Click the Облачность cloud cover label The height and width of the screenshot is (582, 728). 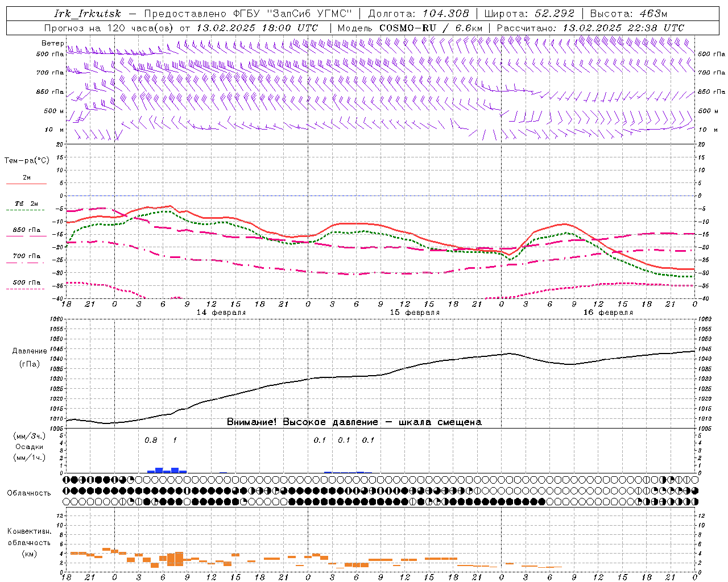tap(29, 493)
